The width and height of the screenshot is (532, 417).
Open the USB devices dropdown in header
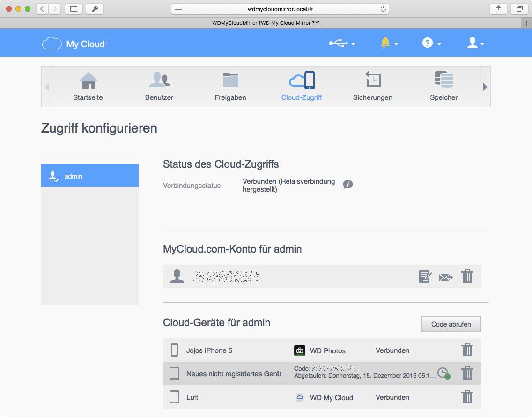(342, 43)
